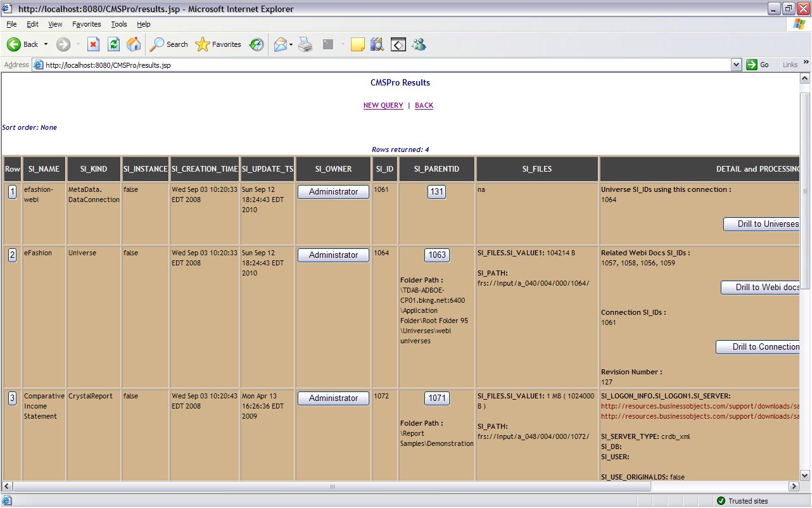Click the Drill to Webi docs button
The width and height of the screenshot is (812, 508).
[x=761, y=287]
